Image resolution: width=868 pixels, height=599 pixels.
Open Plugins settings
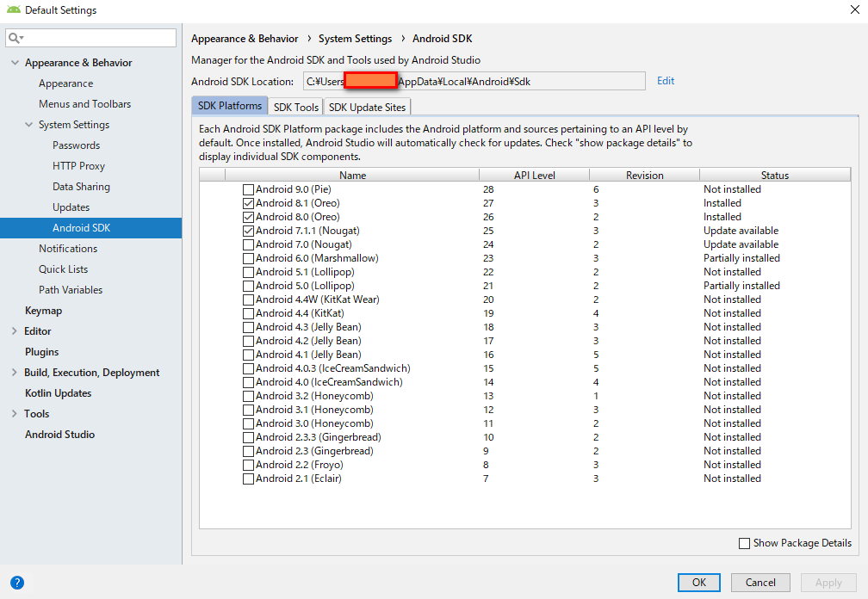[x=41, y=352]
